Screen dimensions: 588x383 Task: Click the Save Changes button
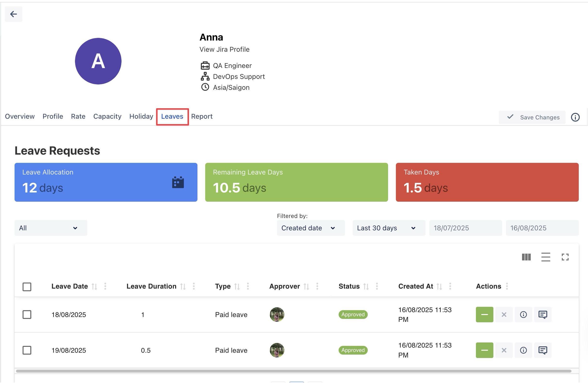coord(532,117)
